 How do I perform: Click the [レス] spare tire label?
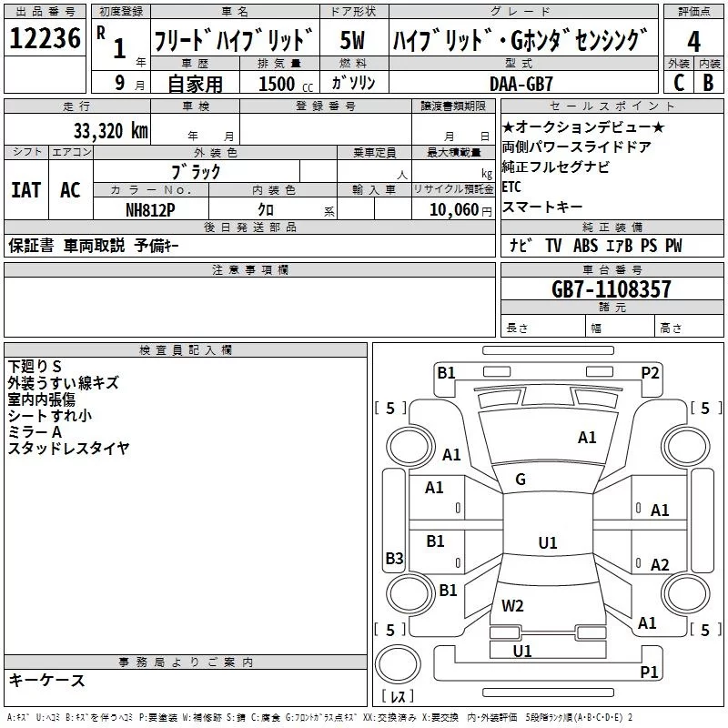(398, 696)
